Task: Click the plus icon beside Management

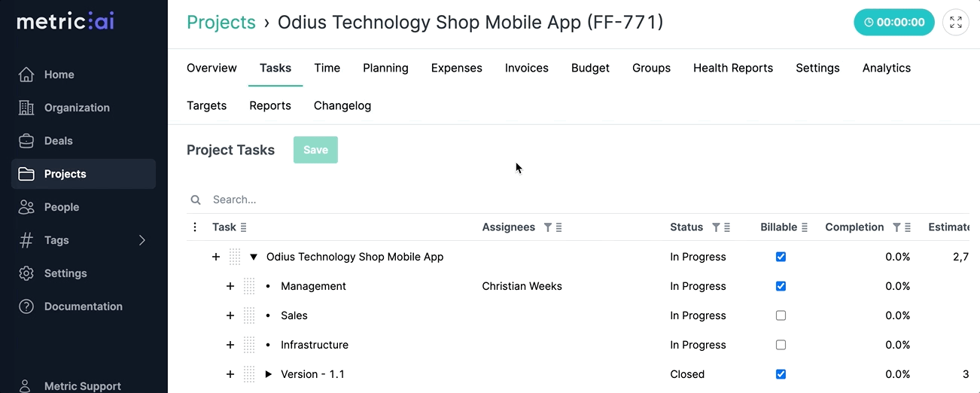Action: click(230, 286)
